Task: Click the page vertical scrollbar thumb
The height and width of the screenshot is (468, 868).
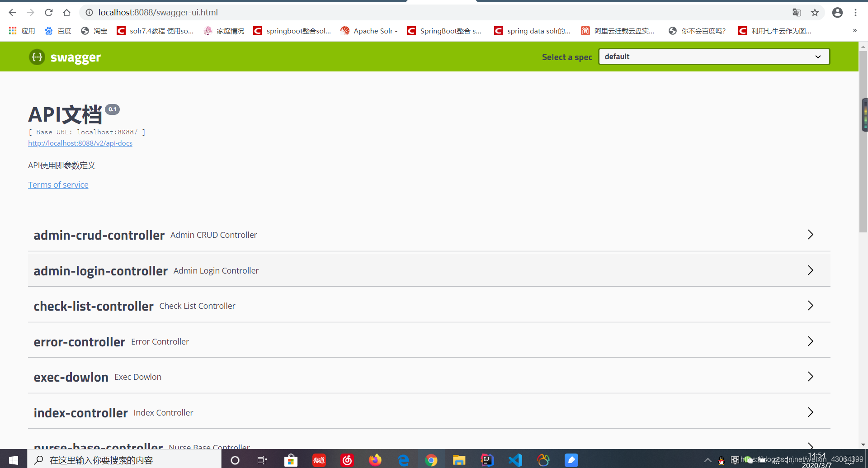Action: (863, 142)
